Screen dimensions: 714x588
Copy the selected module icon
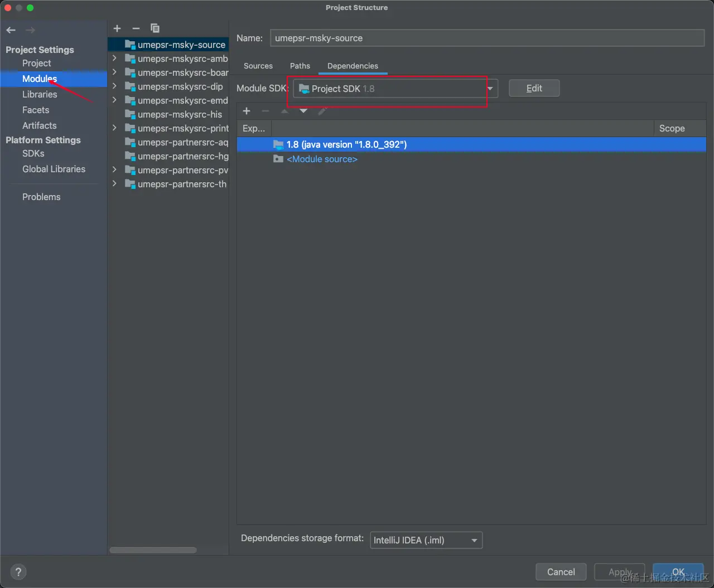(x=155, y=28)
